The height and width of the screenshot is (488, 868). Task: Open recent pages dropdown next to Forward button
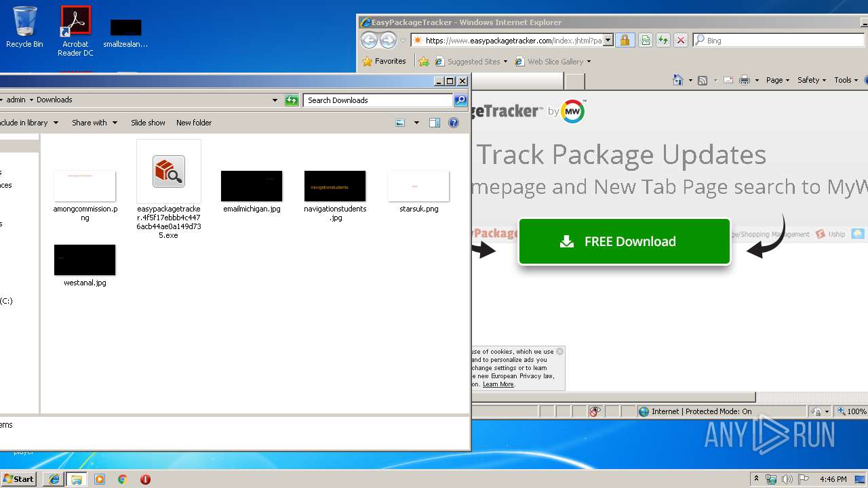coord(403,41)
